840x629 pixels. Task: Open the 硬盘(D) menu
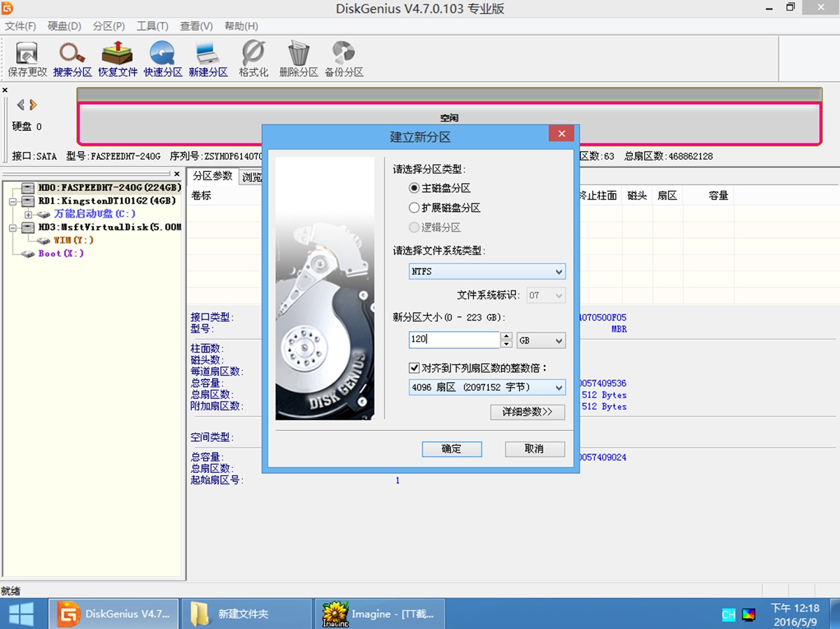[63, 26]
